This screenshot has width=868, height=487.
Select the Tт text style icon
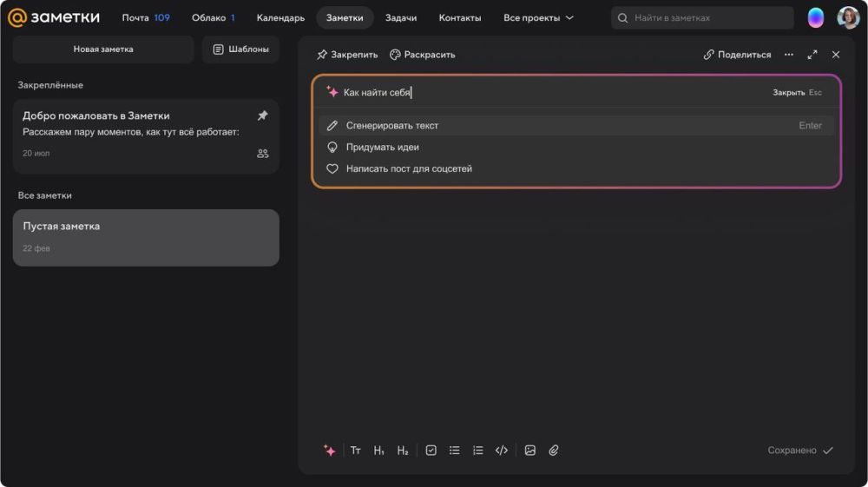pyautogui.click(x=356, y=451)
